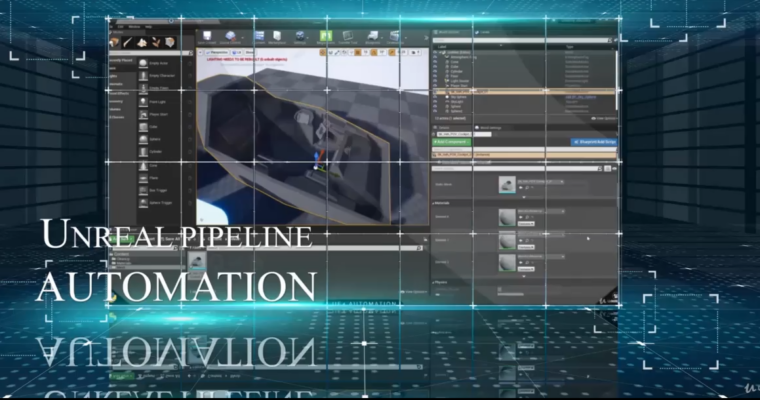Expand the toolbar overflow chevron
The height and width of the screenshot is (400, 760).
[x=427, y=37]
